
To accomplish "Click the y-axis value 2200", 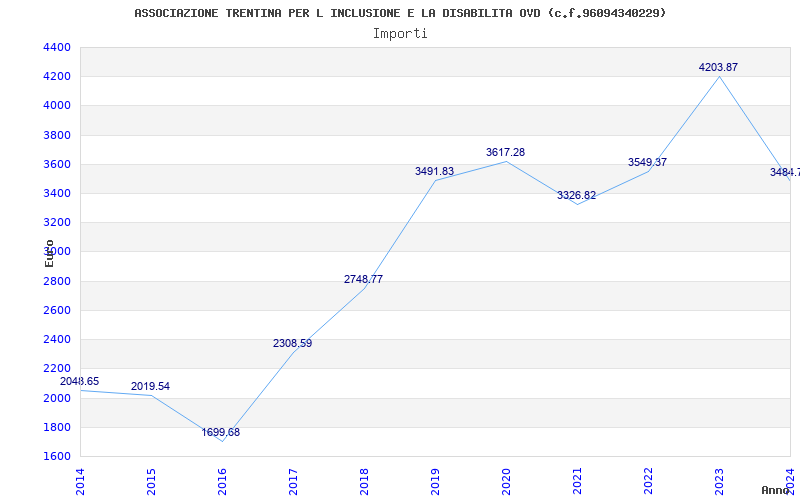I will coord(57,368).
